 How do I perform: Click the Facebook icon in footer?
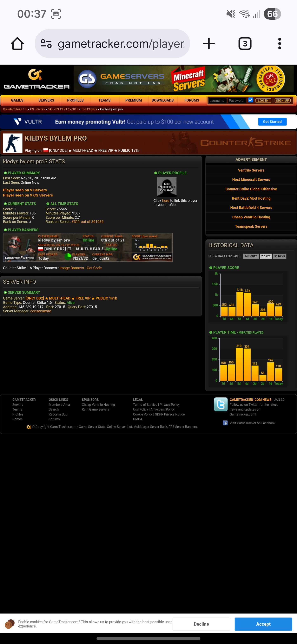(x=225, y=423)
